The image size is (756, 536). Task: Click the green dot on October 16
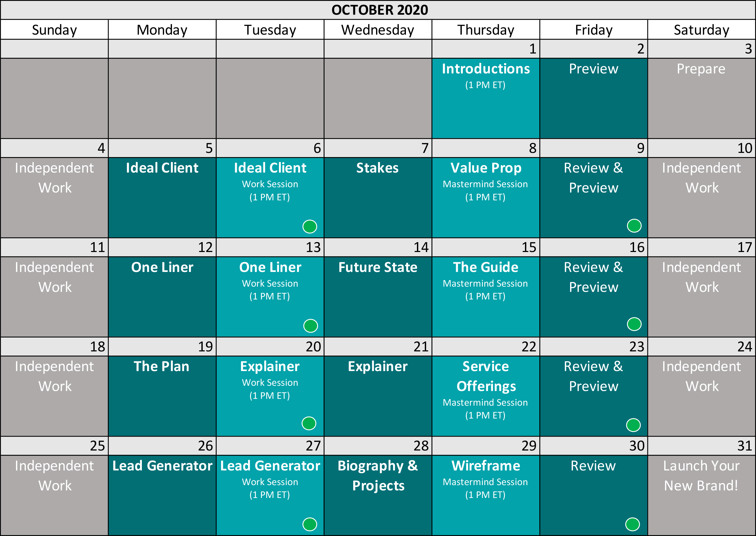point(634,324)
